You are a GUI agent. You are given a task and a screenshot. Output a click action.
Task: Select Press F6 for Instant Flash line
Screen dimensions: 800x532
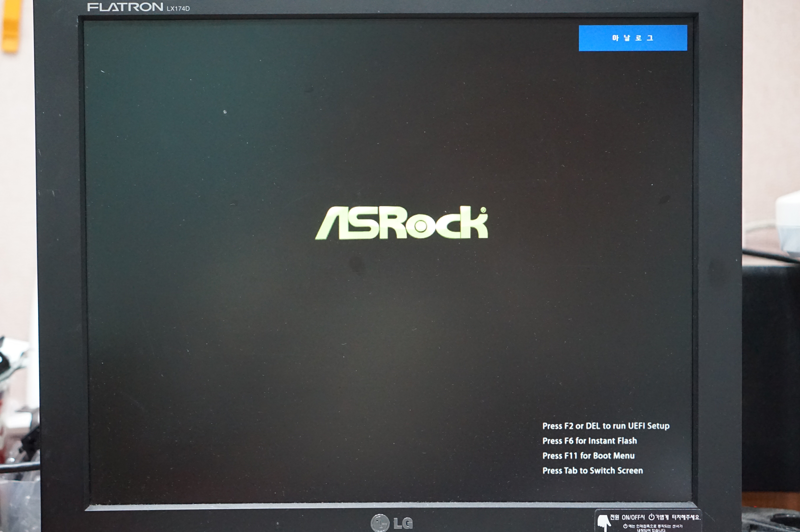pyautogui.click(x=589, y=441)
